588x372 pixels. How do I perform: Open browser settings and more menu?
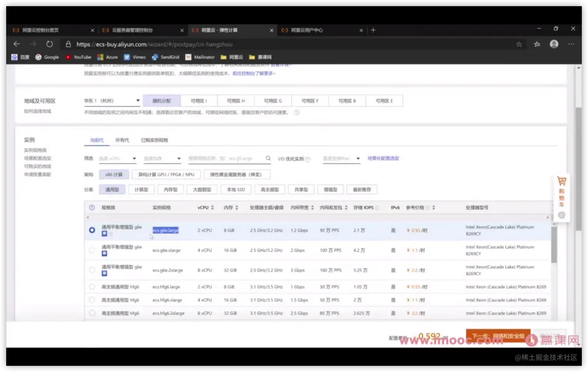pyautogui.click(x=571, y=44)
